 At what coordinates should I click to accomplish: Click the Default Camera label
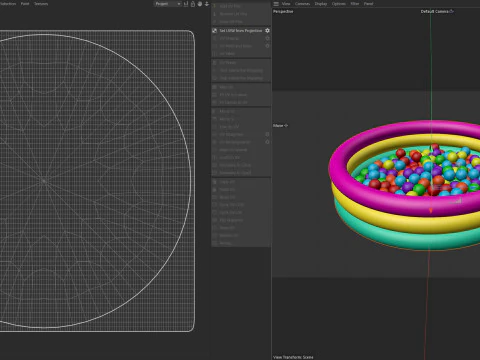click(434, 11)
